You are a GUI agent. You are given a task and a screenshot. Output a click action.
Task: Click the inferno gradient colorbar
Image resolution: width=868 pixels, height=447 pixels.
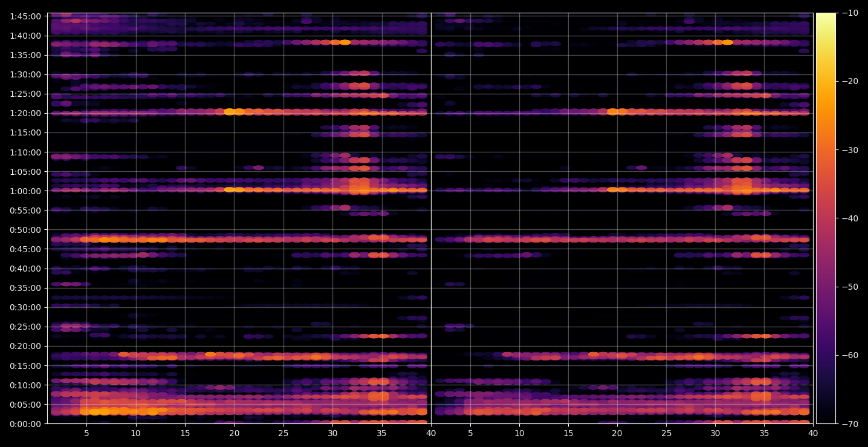826,218
